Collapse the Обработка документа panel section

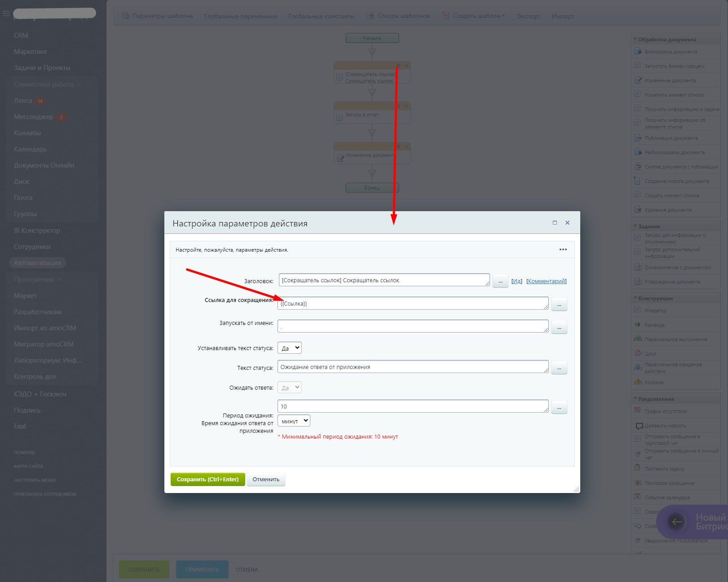point(635,39)
